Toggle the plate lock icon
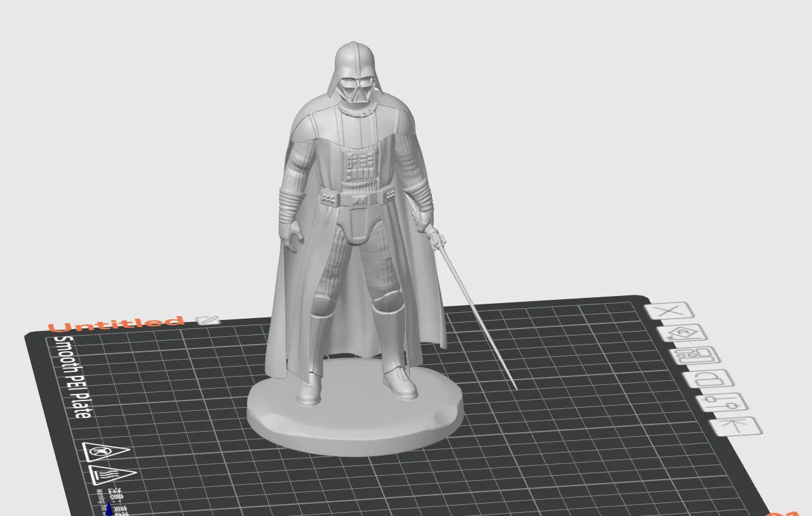The image size is (812, 516). (x=708, y=379)
